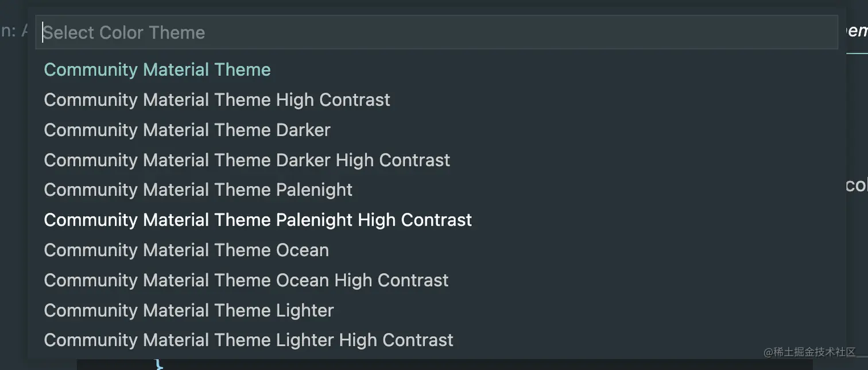Pick Community Material Theme Ocean High Contrast

click(x=246, y=280)
